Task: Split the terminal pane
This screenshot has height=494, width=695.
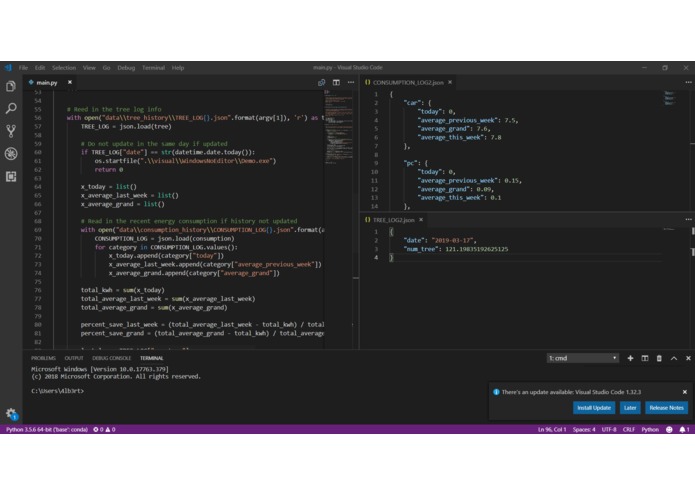Action: (645, 358)
